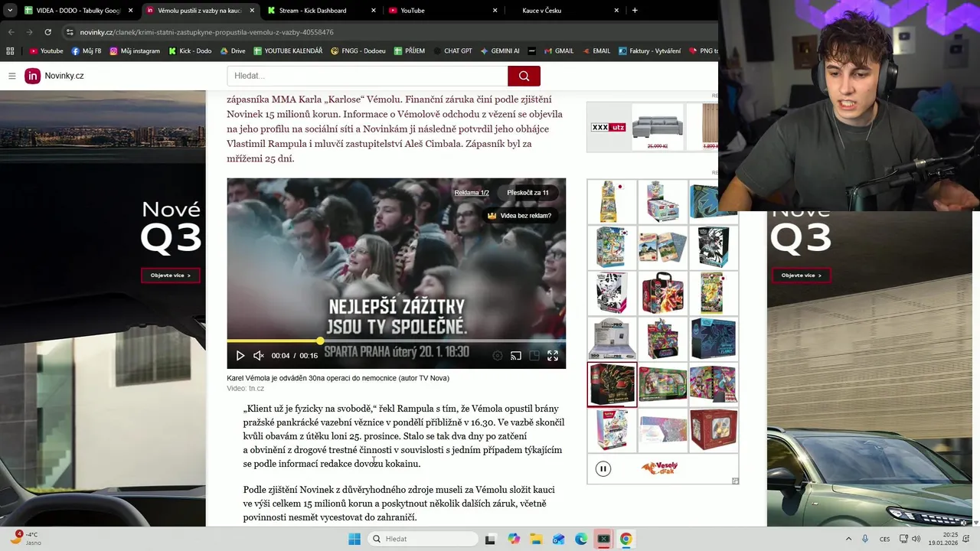
Task: Unmute the video via the speaker icon
Action: tap(259, 356)
